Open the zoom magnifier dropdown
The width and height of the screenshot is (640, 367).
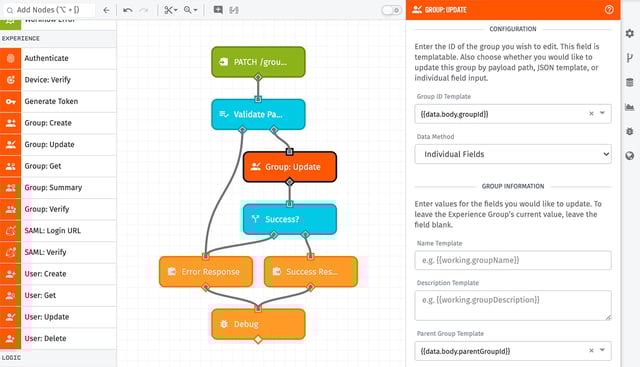(191, 10)
